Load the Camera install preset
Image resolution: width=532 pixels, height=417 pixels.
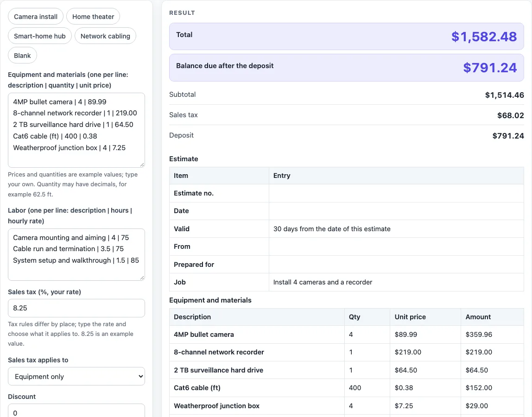(36, 17)
